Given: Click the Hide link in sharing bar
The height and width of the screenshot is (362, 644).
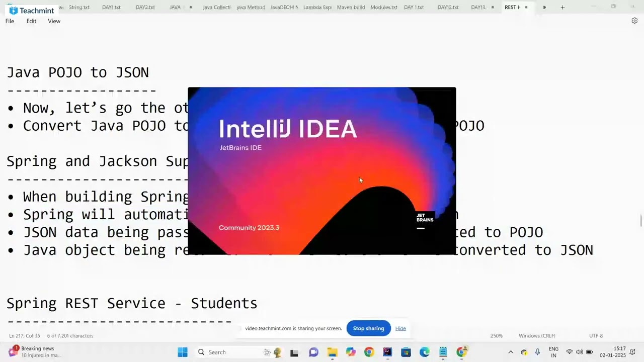Looking at the screenshot, I should [400, 328].
